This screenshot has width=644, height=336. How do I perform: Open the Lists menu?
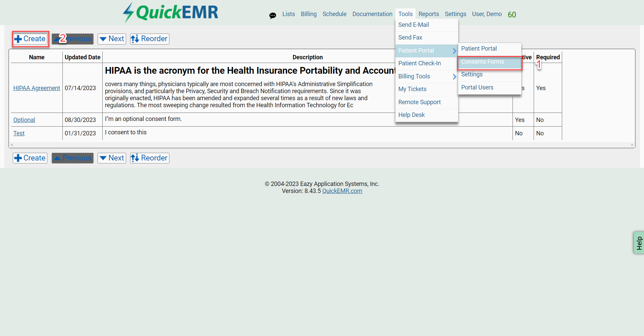coord(288,14)
